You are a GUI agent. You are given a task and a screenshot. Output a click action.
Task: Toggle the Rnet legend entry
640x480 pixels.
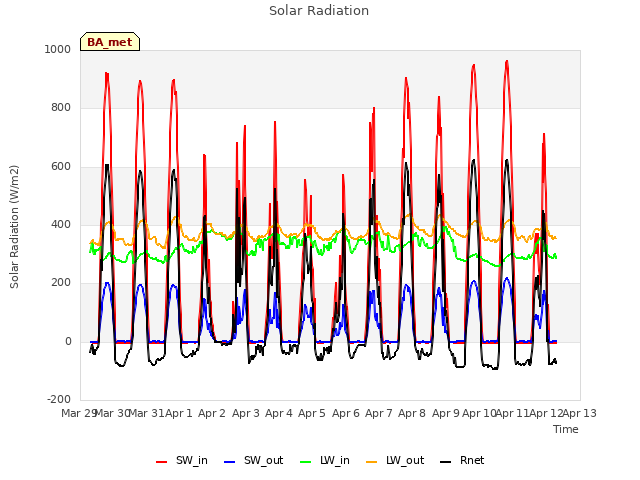[462, 460]
